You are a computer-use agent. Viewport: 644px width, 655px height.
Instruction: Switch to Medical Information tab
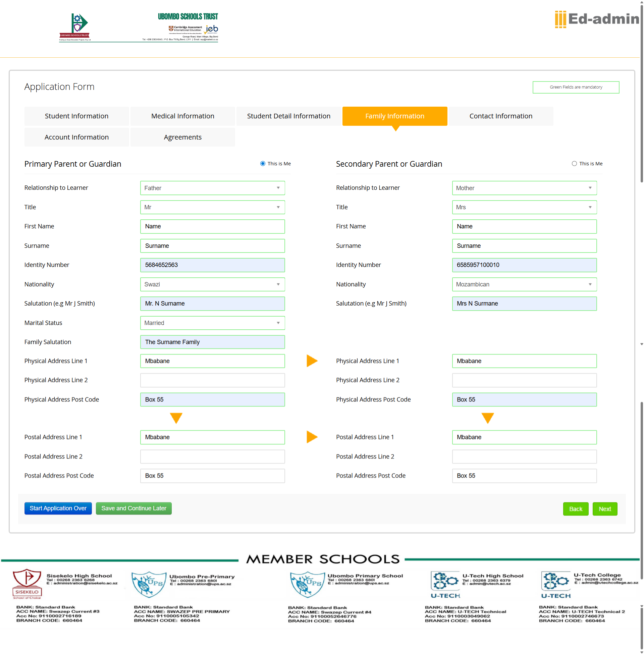[x=183, y=116]
